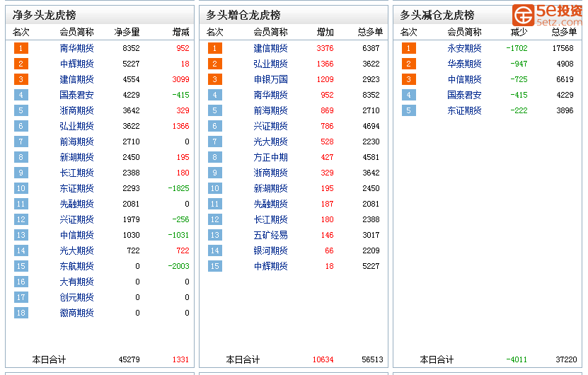Open 弘业期货 link in 多头增仓龙虎榜 table
588x375 pixels.
(x=271, y=64)
